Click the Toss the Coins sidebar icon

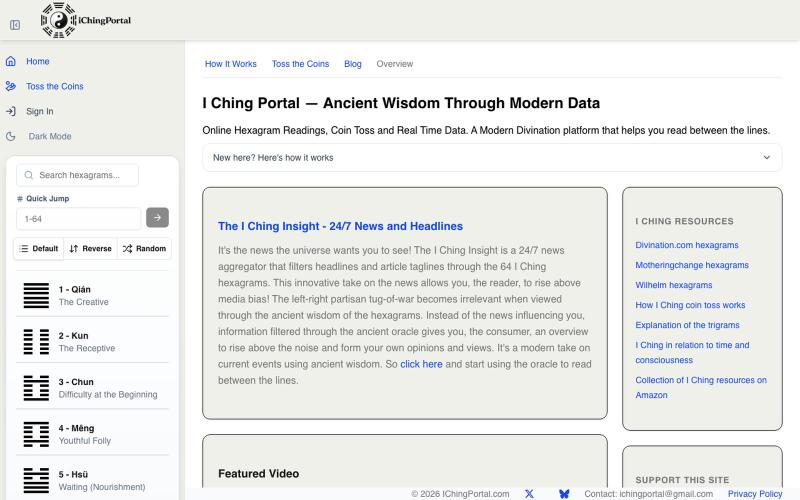(11, 86)
